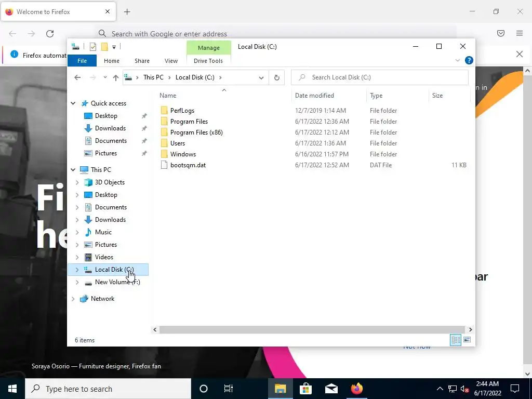Select the PerfLogs folder
The image size is (532, 399).
point(182,111)
